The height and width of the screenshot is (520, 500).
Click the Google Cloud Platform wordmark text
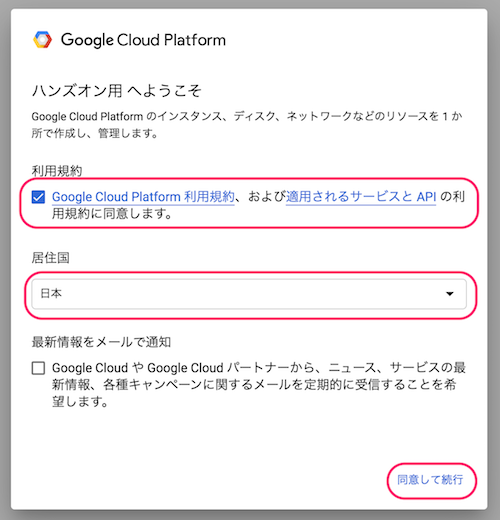(x=143, y=40)
